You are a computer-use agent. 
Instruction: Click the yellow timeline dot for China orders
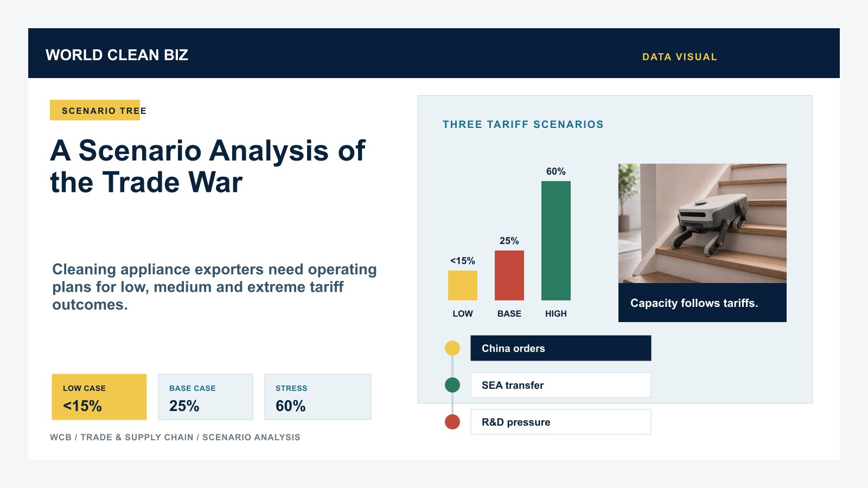[452, 348]
